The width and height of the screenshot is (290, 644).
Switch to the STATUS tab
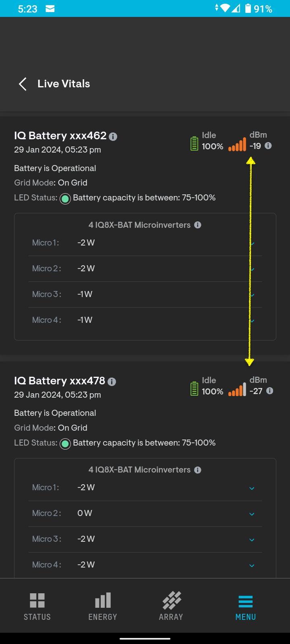(x=37, y=606)
